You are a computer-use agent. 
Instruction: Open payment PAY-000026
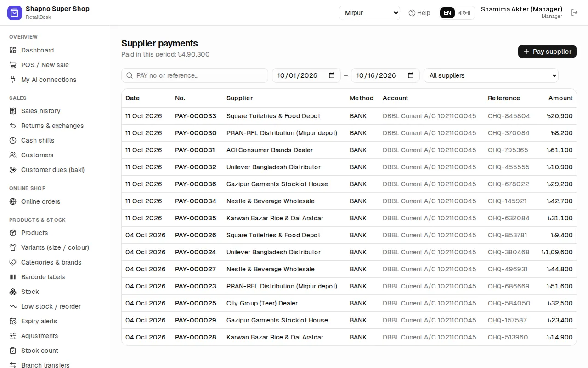click(x=196, y=235)
